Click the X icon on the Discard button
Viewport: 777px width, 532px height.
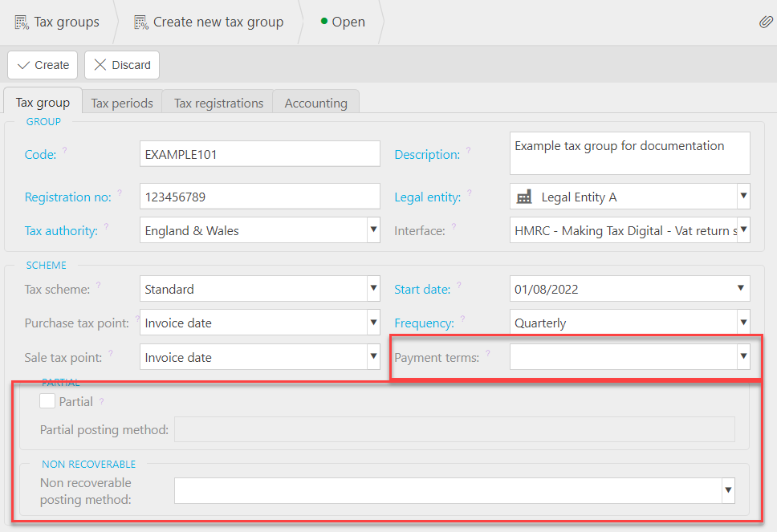(x=101, y=65)
